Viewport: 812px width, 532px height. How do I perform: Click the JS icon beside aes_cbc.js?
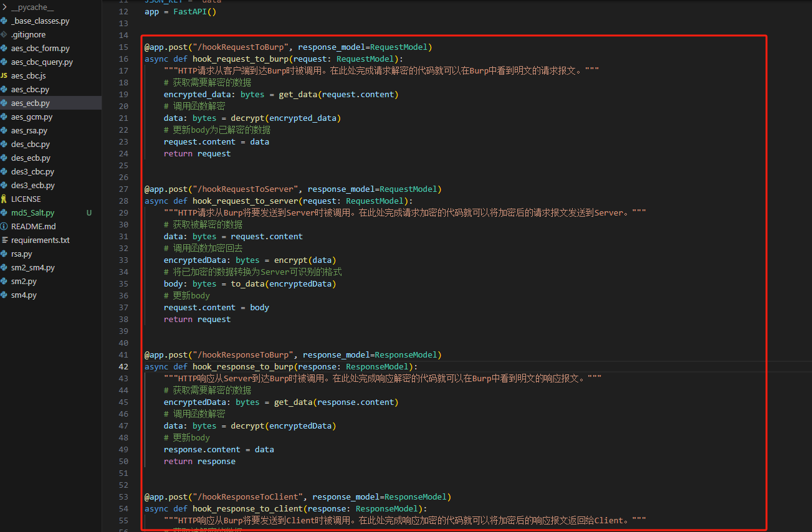[4, 76]
